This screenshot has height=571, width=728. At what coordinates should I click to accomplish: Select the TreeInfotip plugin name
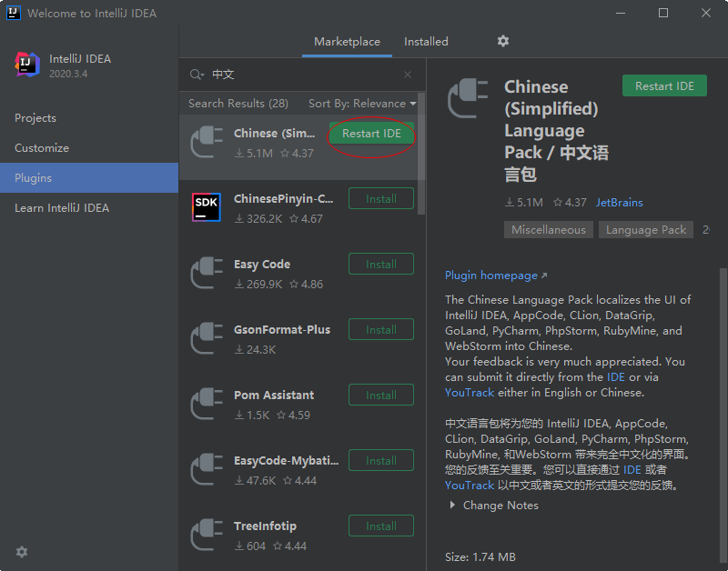pos(265,526)
